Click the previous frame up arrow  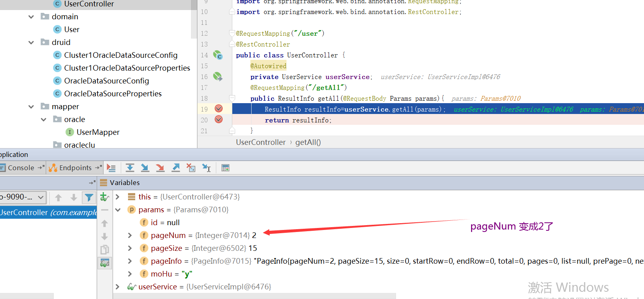pyautogui.click(x=58, y=197)
